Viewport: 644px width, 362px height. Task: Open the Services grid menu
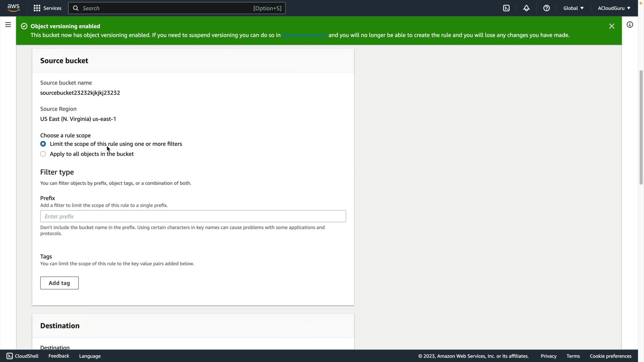click(47, 8)
